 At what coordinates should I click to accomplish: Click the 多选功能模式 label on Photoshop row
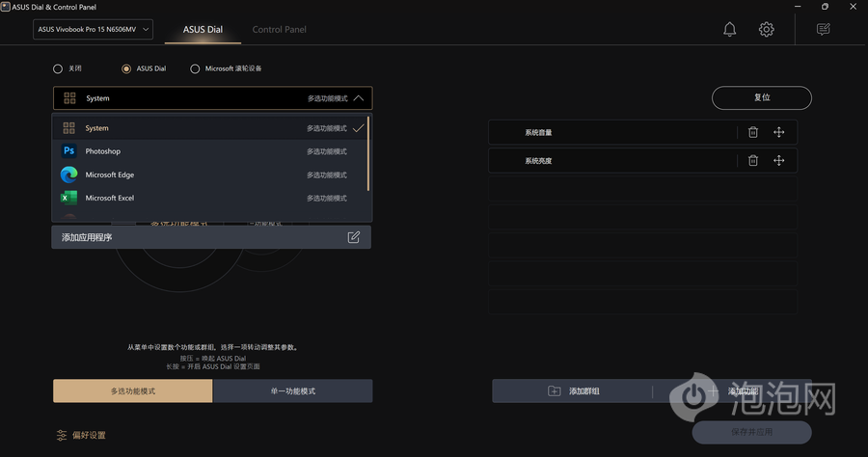pyautogui.click(x=327, y=151)
